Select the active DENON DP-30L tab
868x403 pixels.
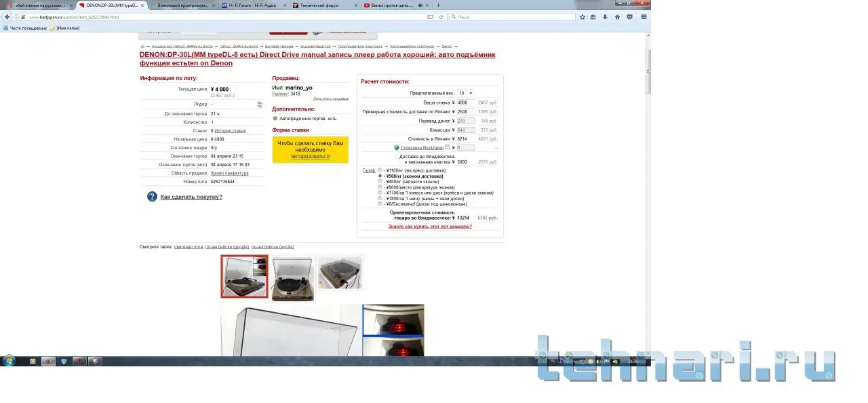point(110,5)
